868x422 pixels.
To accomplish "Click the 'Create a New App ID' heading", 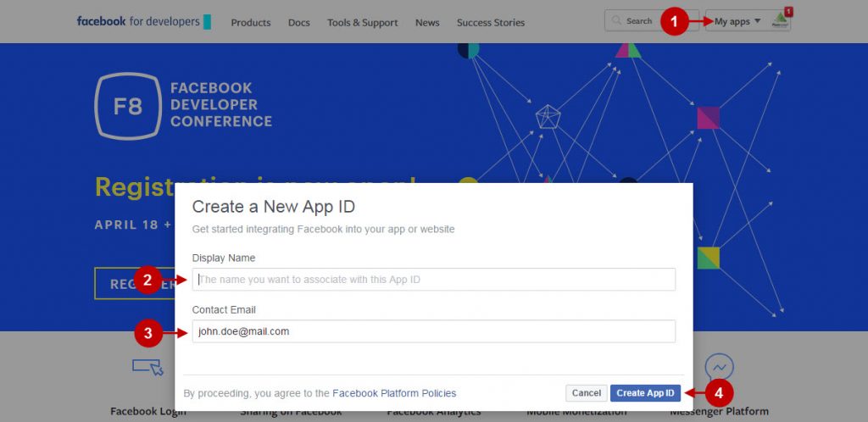I will pos(274,207).
